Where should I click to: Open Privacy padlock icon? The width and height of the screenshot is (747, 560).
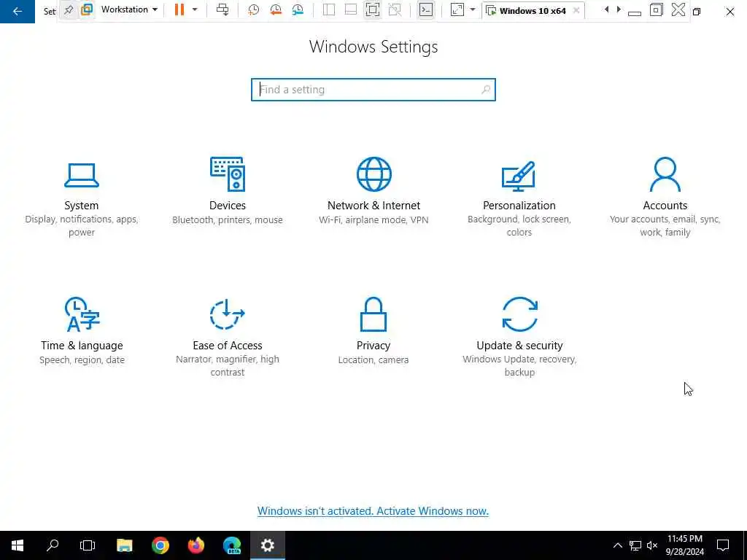373,314
